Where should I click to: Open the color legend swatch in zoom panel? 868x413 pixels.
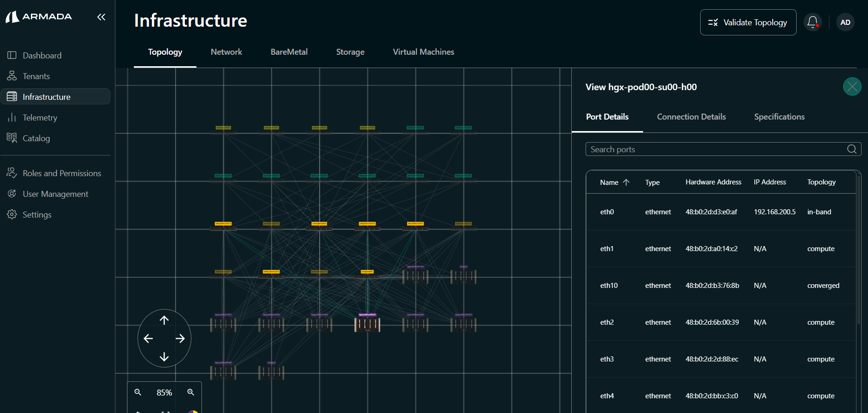pos(193,411)
